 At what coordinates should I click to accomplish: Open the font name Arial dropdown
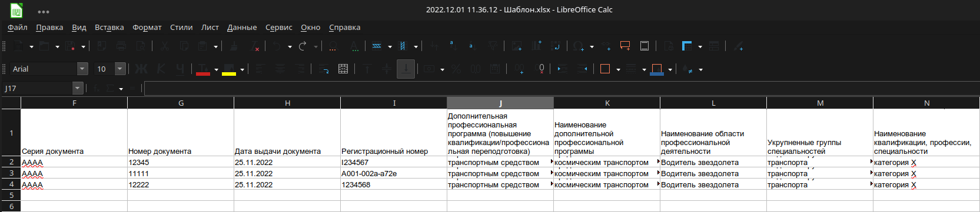point(82,69)
